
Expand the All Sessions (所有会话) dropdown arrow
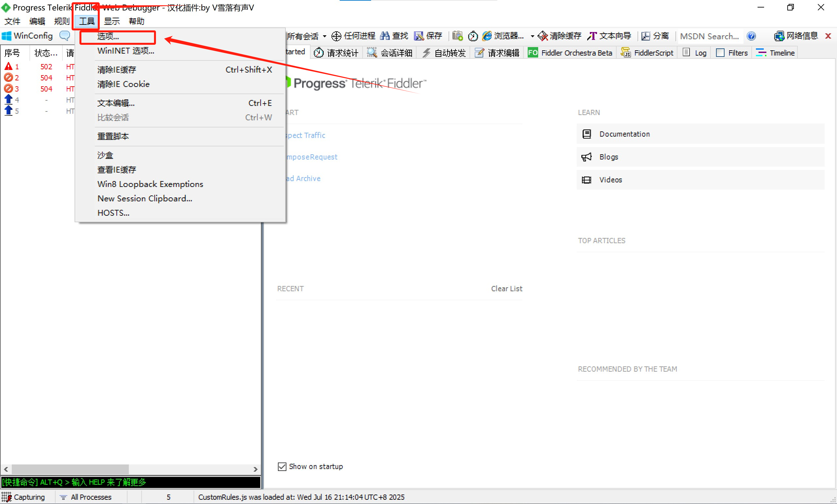pyautogui.click(x=325, y=36)
